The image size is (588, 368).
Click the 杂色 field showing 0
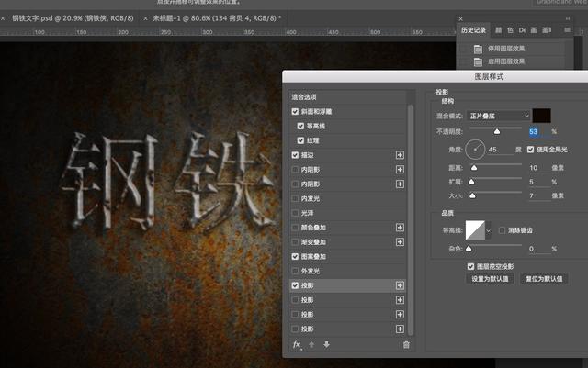(x=538, y=249)
